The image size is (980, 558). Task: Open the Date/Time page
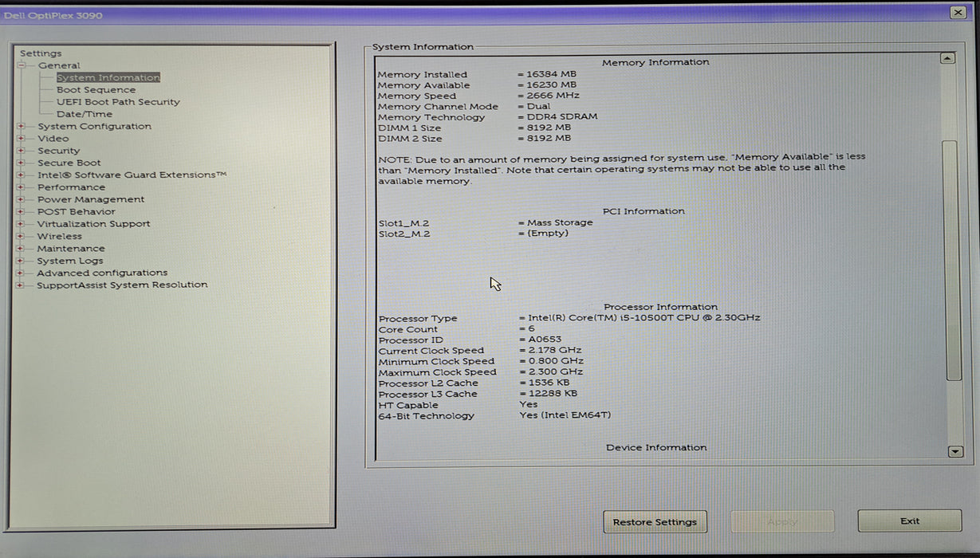coord(85,114)
